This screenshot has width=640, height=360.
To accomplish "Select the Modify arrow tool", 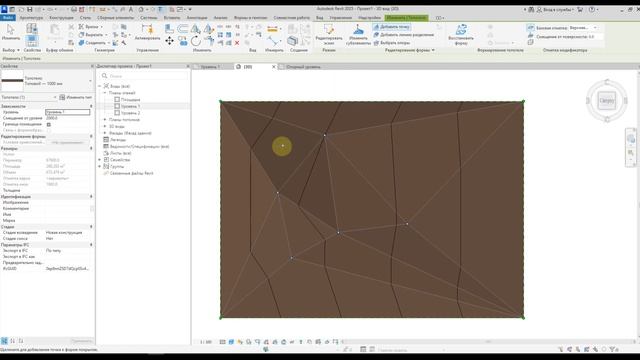I will [x=11, y=30].
